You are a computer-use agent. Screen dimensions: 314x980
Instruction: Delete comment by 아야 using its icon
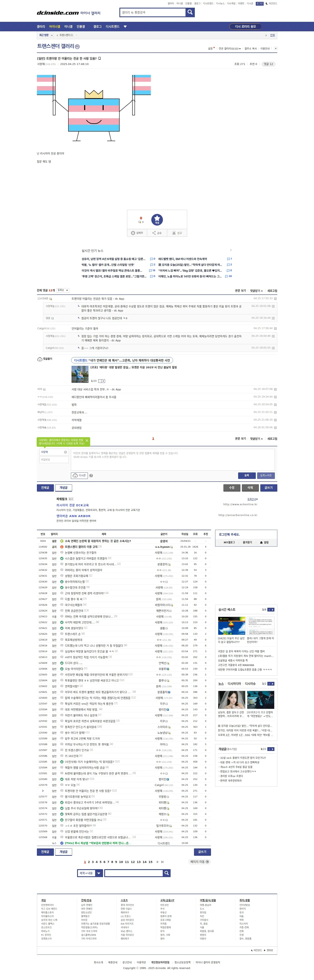click(x=275, y=389)
